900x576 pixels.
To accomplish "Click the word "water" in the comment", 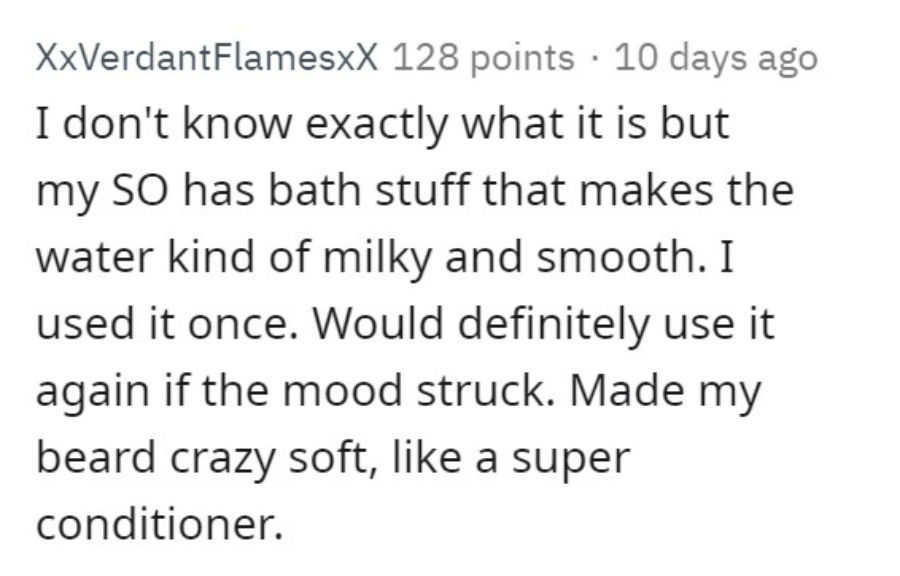I will (94, 258).
